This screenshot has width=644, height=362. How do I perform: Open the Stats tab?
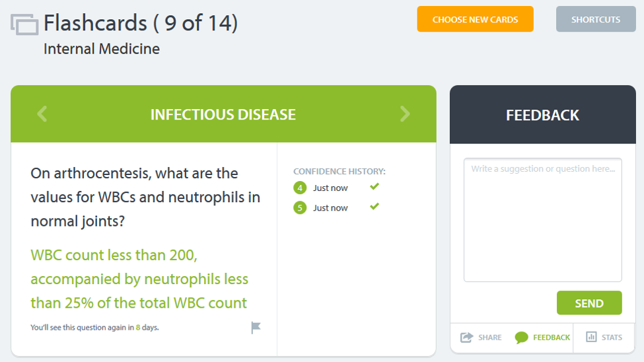(604, 338)
